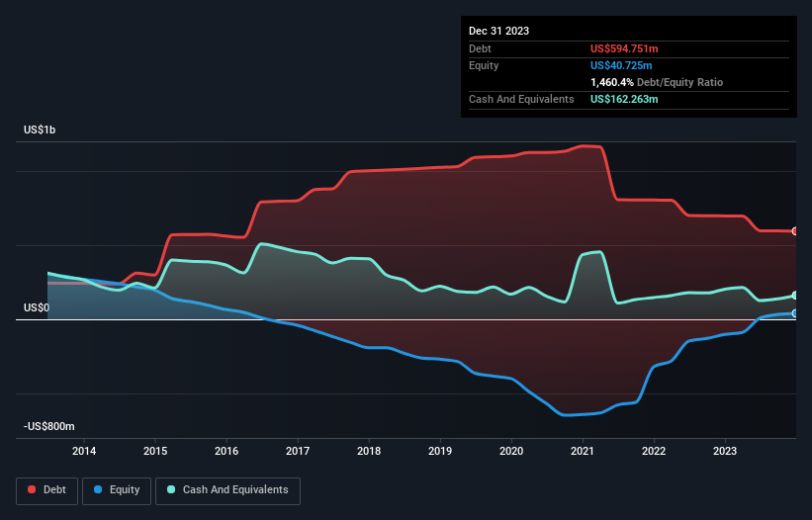Viewport: 812px width, 520px height.
Task: Click tooltip Cash And Equivalents row label
Action: pos(521,99)
